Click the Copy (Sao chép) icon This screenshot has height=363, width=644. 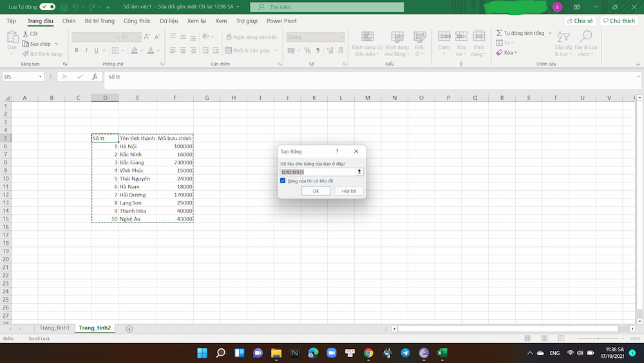[26, 44]
